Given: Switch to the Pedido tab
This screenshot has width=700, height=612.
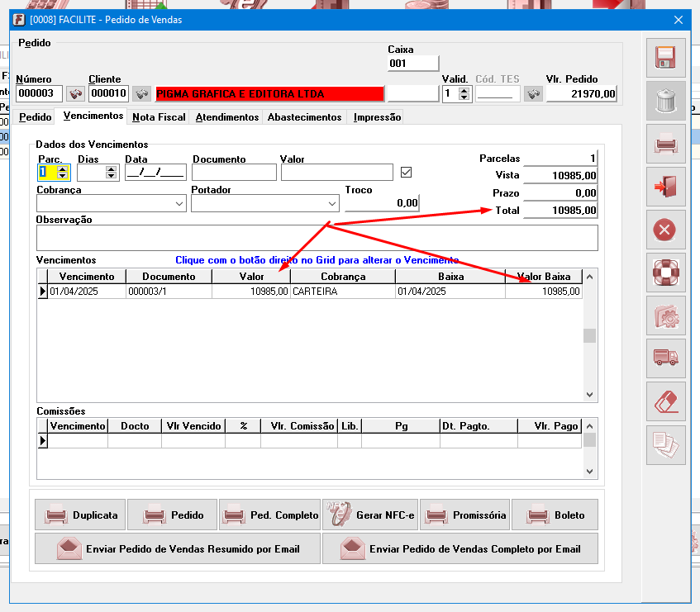Looking at the screenshot, I should tap(36, 117).
